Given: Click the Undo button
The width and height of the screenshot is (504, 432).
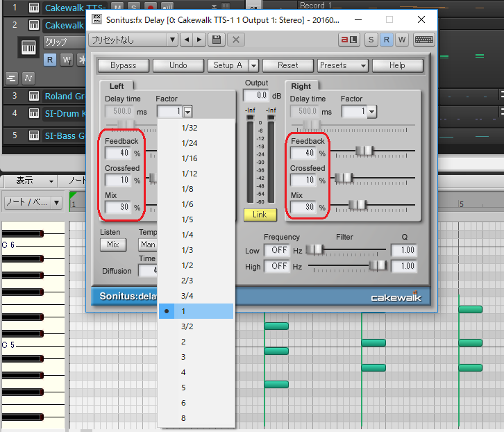Looking at the screenshot, I should click(x=178, y=65).
